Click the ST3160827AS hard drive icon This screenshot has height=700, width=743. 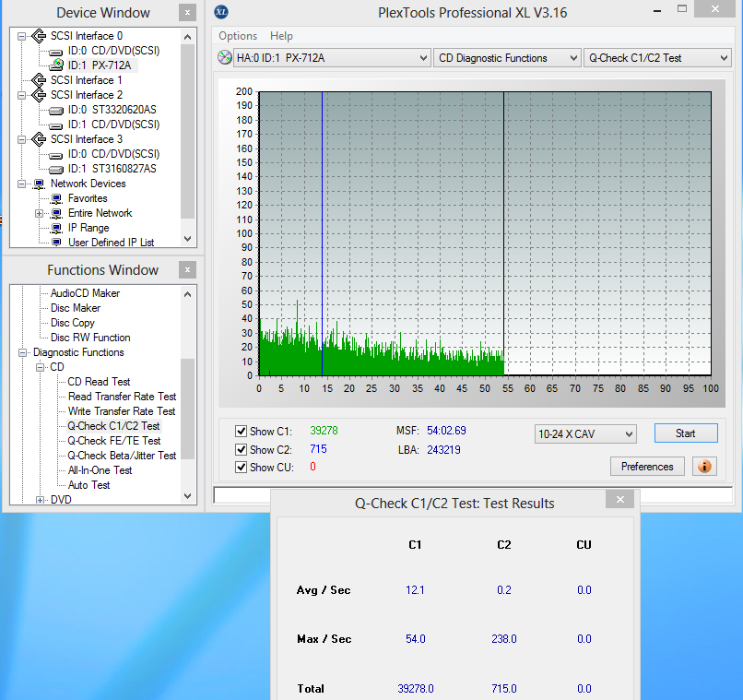pos(56,169)
